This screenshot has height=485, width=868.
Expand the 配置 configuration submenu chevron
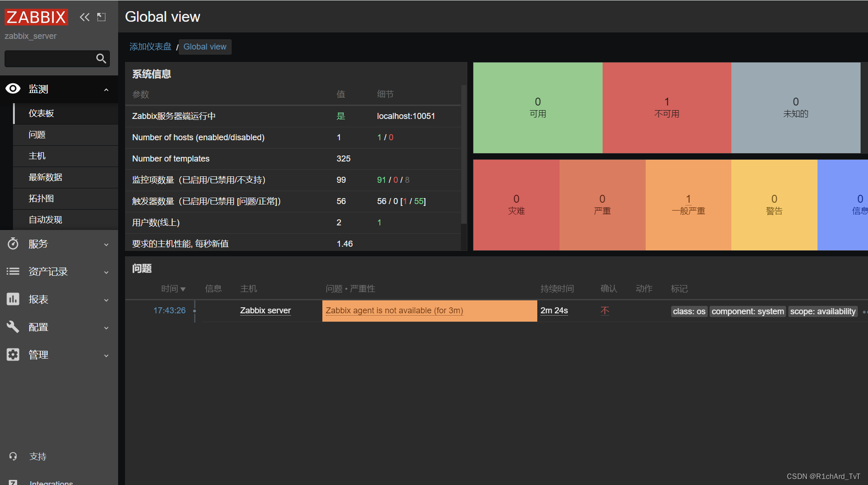pyautogui.click(x=107, y=328)
